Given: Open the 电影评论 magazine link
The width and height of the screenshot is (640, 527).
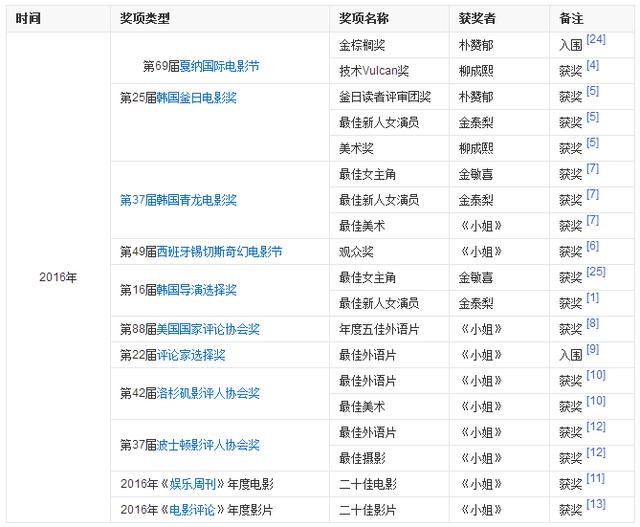Looking at the screenshot, I should tap(191, 509).
